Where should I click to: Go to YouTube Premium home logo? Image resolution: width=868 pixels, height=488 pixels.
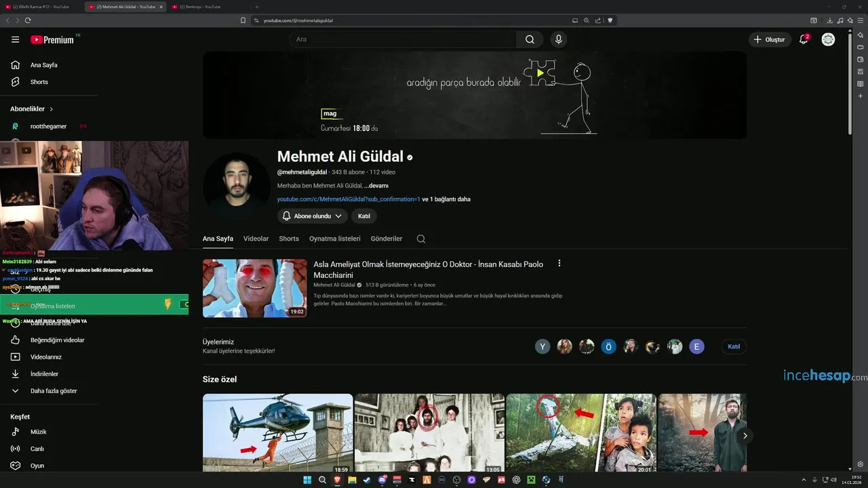click(x=52, y=39)
